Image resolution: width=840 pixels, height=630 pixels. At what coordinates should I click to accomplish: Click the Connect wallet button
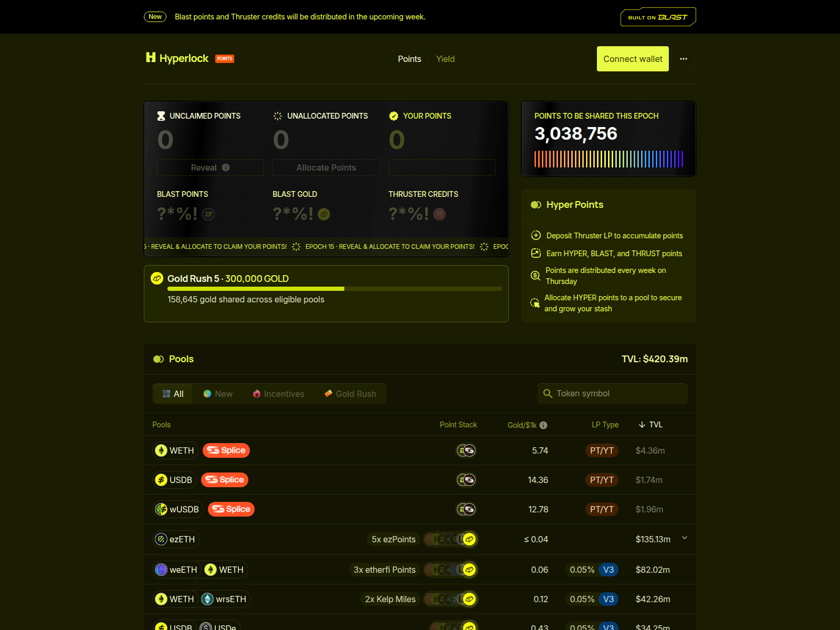(632, 59)
